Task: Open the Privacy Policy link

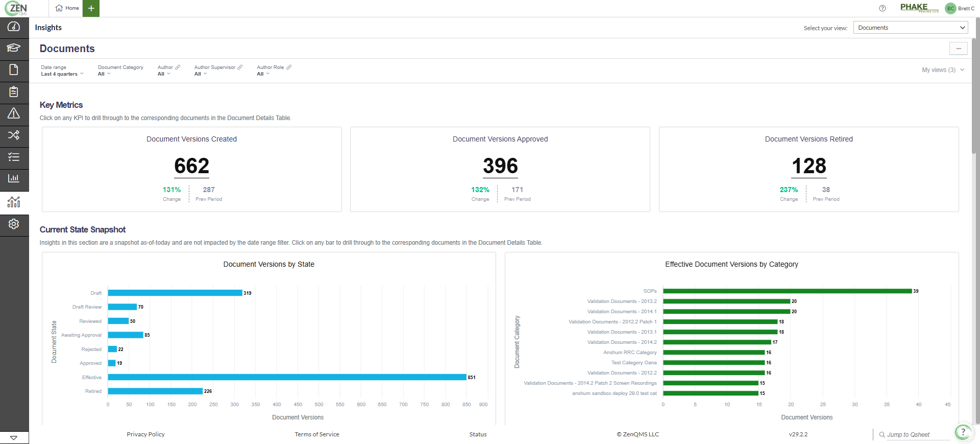Action: (x=145, y=434)
